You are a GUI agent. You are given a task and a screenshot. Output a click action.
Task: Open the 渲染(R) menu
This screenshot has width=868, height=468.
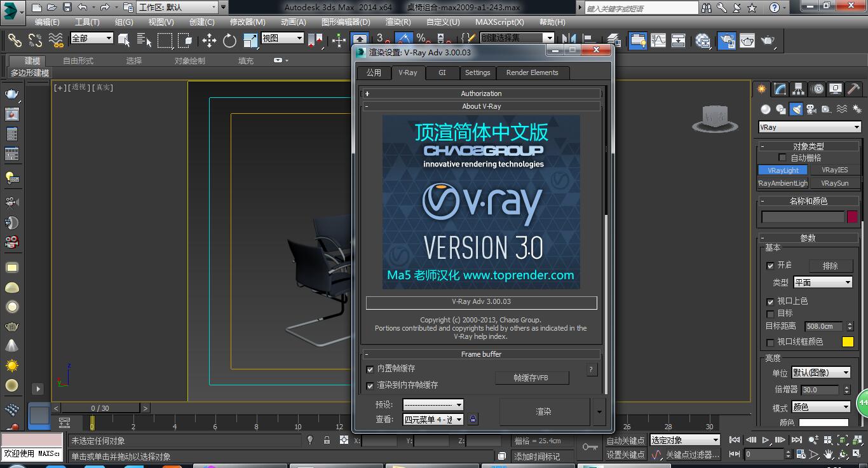point(398,22)
